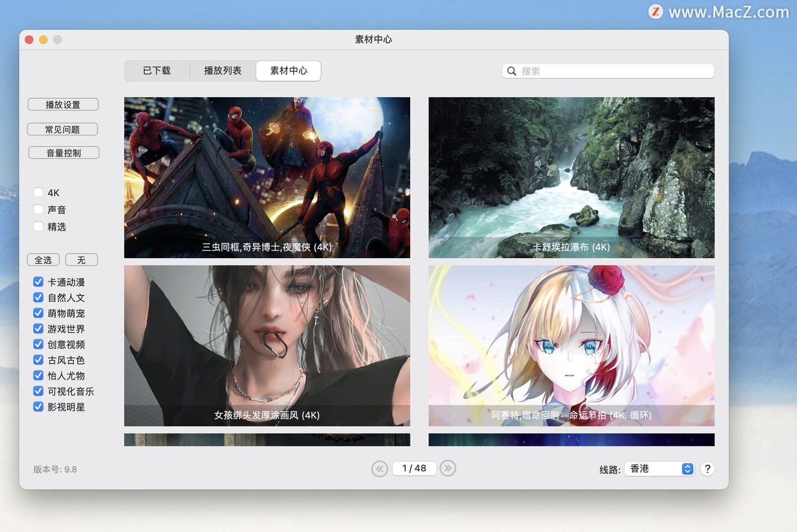
Task: Uncheck the 古风古色 category
Action: [x=38, y=360]
